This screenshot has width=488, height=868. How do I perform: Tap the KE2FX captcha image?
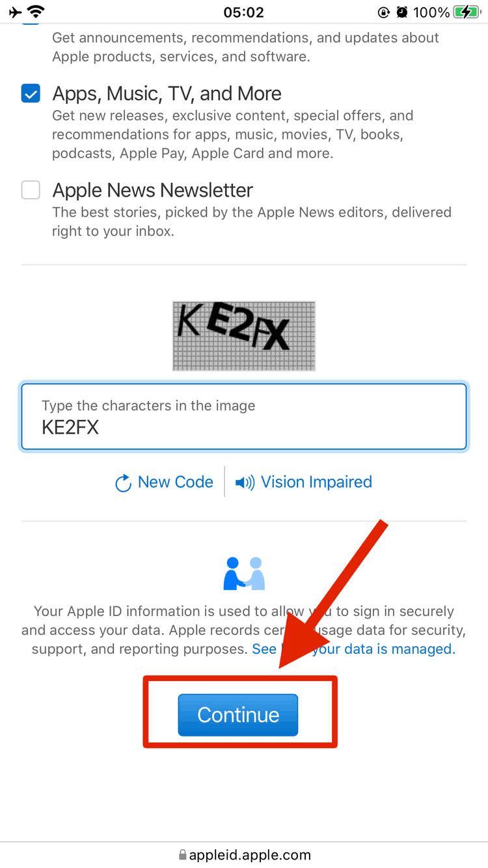tap(244, 336)
